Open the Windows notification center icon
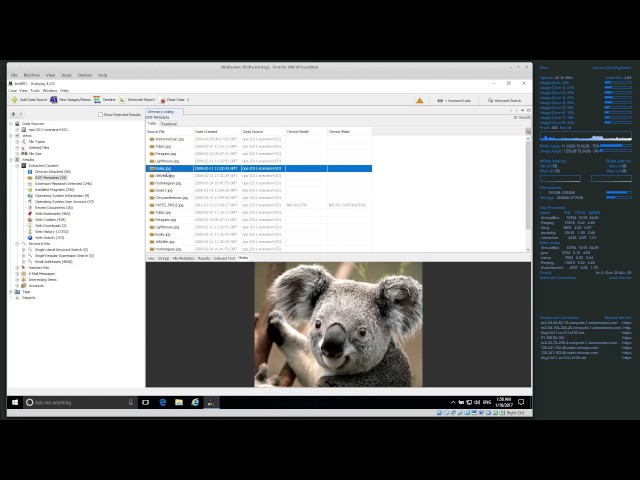The width and height of the screenshot is (640, 480). click(x=521, y=402)
